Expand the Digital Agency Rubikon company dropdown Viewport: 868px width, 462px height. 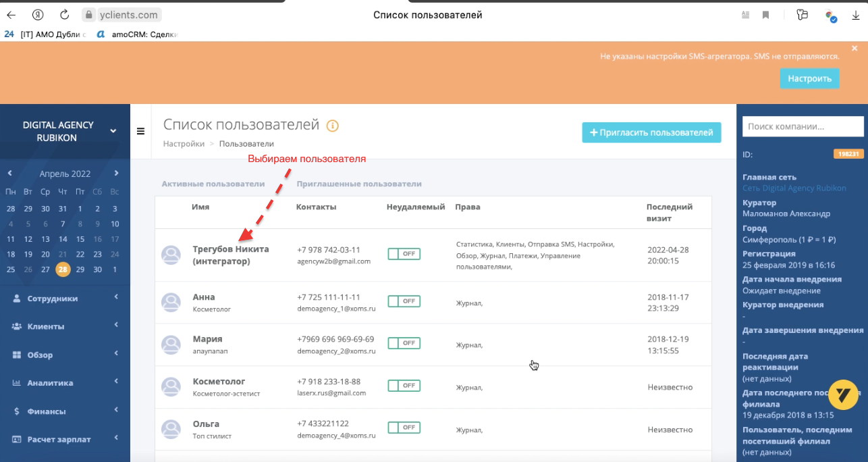(x=113, y=131)
